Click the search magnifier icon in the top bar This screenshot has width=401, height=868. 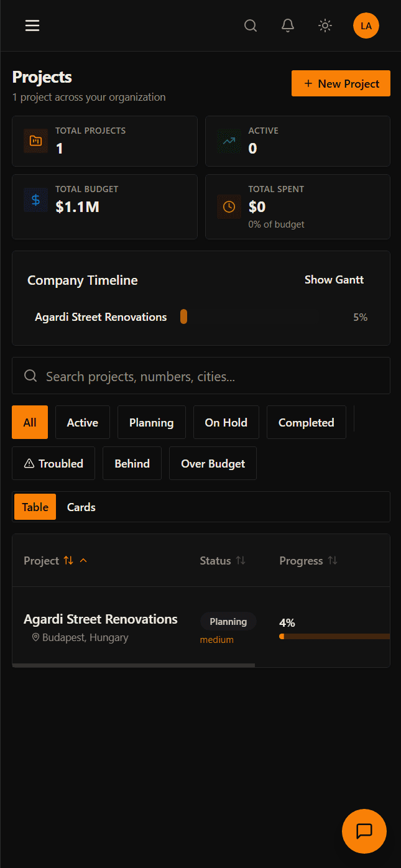coord(251,25)
